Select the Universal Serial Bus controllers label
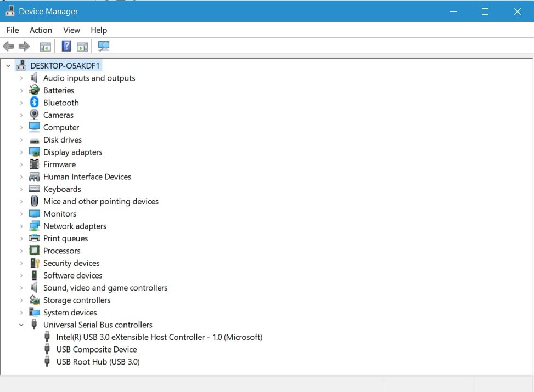The height and width of the screenshot is (392, 534). point(98,325)
